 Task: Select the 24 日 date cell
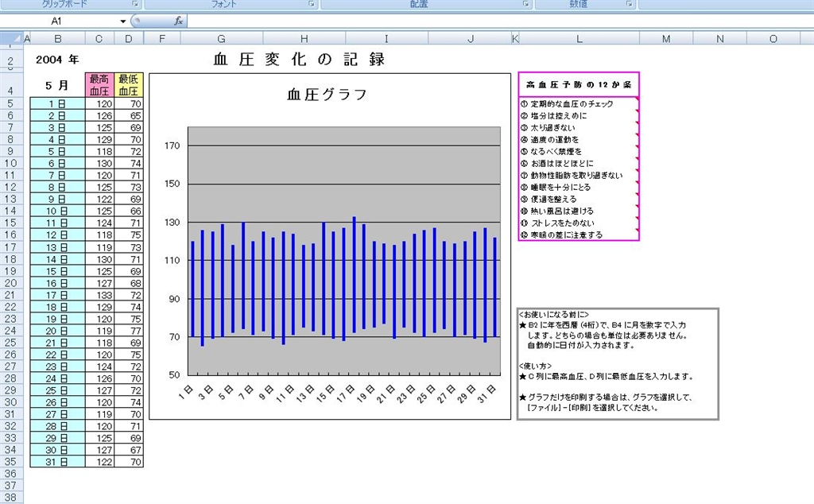tap(57, 378)
